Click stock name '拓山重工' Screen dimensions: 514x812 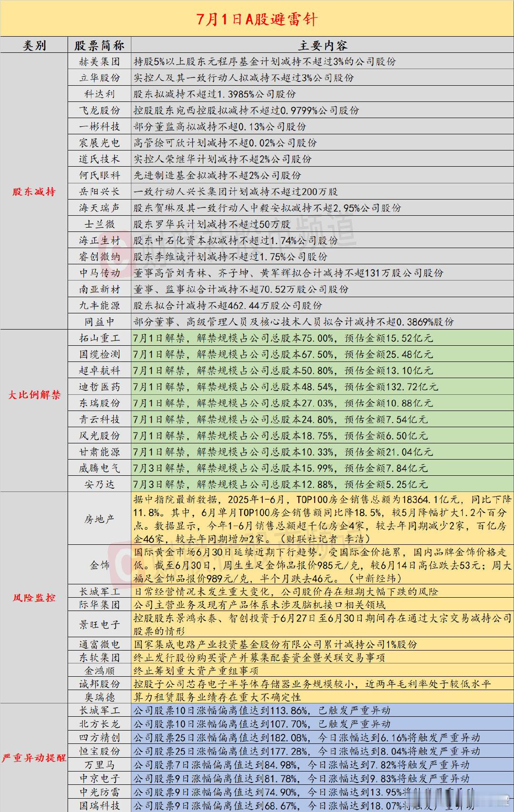pyautogui.click(x=99, y=338)
